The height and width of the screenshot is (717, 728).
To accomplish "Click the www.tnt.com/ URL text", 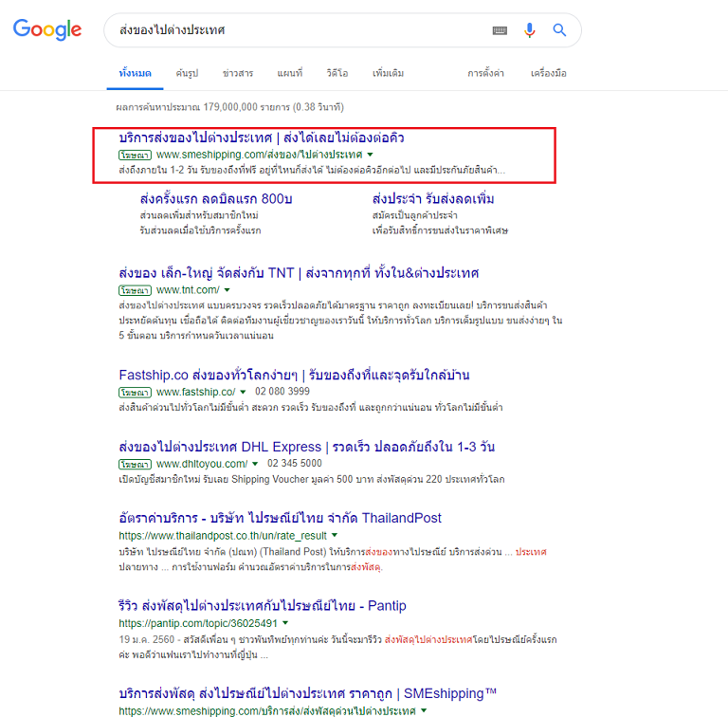I will pos(188,290).
